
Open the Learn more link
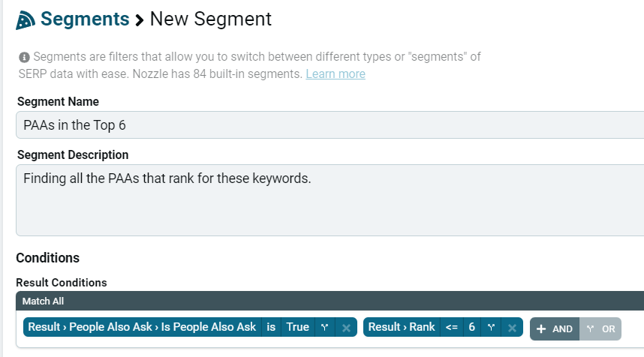[x=336, y=73]
